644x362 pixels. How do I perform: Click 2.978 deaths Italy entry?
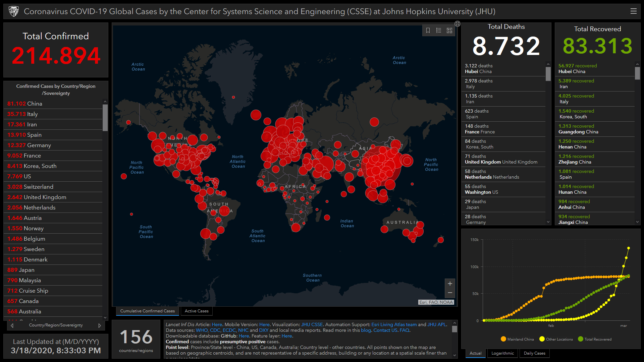point(504,84)
